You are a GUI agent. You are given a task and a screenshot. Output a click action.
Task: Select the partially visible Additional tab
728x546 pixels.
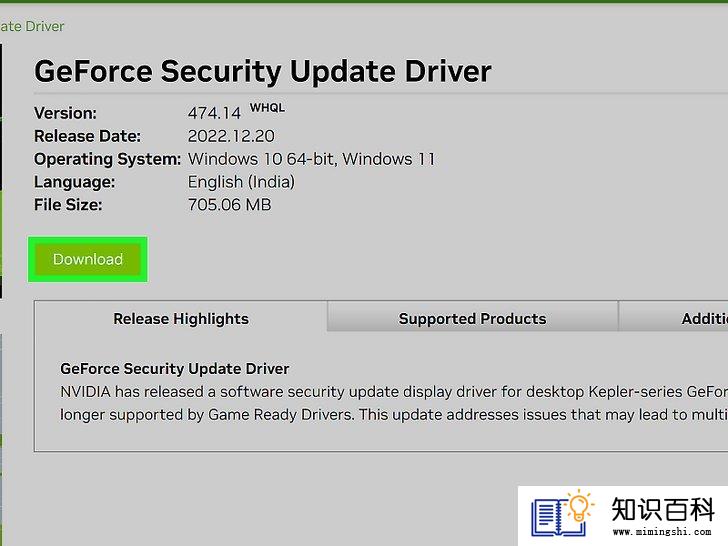pos(674,316)
